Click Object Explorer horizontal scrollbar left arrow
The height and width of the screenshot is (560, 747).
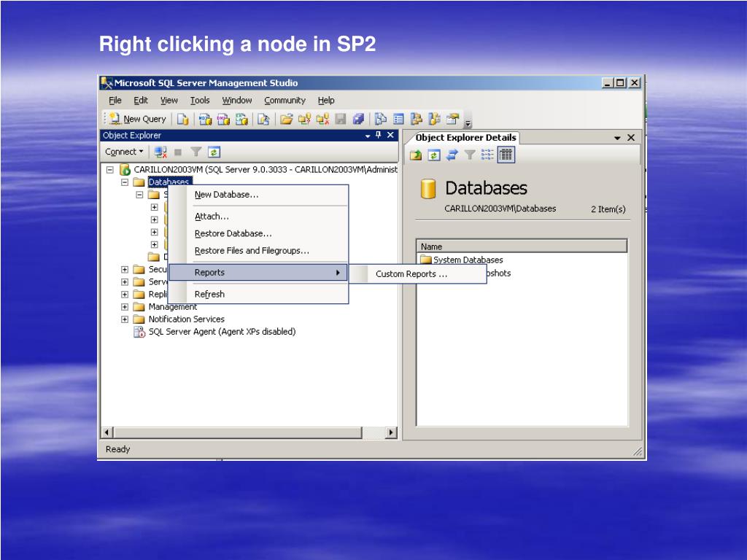(x=107, y=432)
